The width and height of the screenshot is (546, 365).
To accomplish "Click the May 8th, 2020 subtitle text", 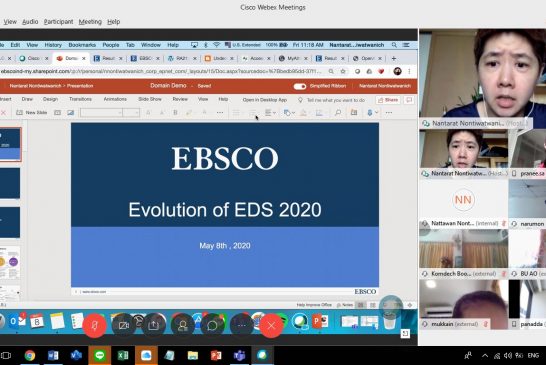I will coord(225,246).
